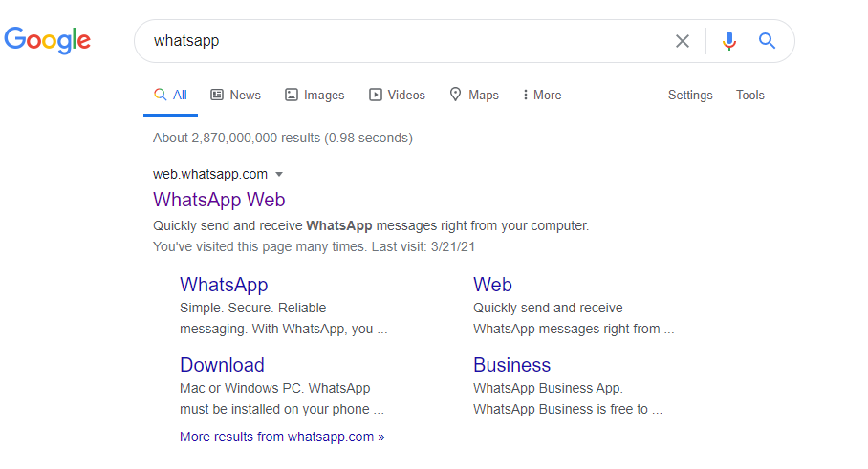Screen dimensions: 868x469
Task: Switch to the Maps tab
Action: click(x=474, y=95)
